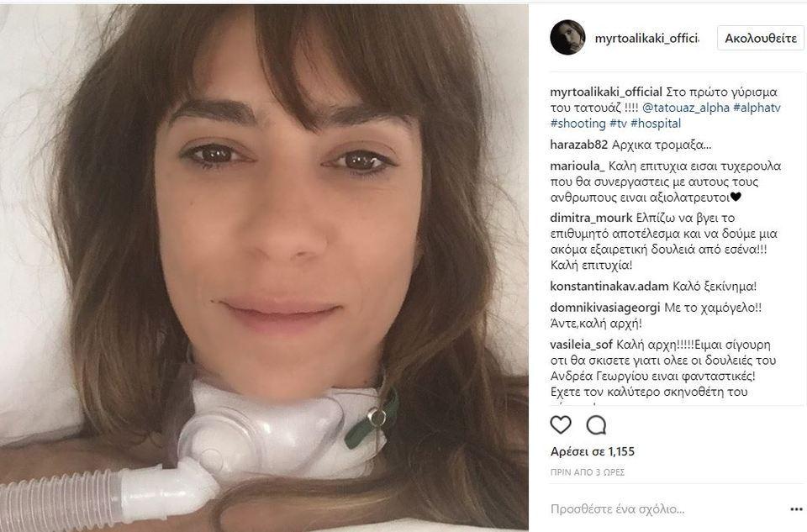View likes list 'Αρέσει σε 1,155'

click(x=593, y=451)
